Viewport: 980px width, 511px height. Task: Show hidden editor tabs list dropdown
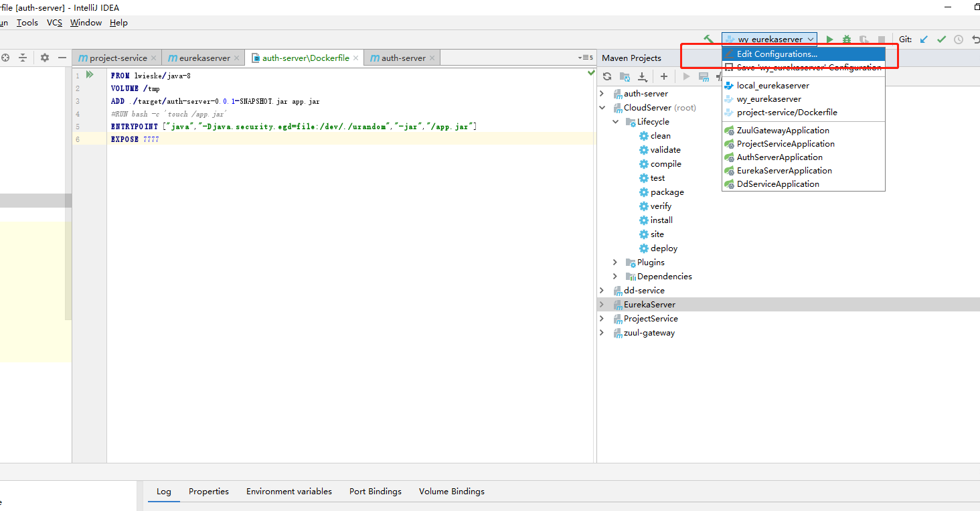pyautogui.click(x=586, y=58)
